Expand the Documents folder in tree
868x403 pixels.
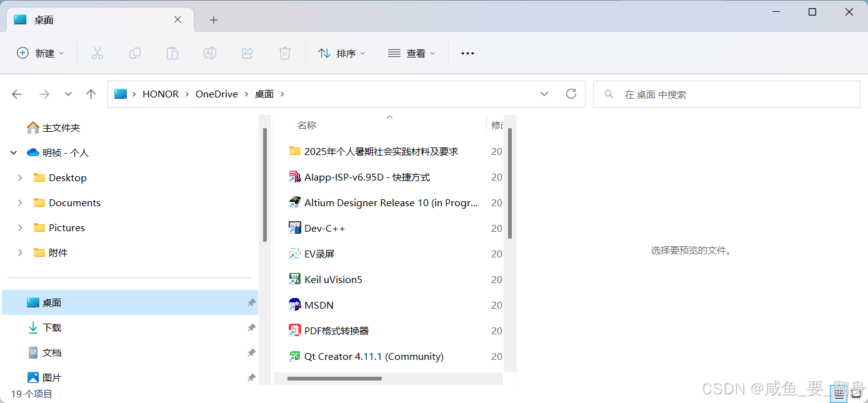(x=20, y=202)
